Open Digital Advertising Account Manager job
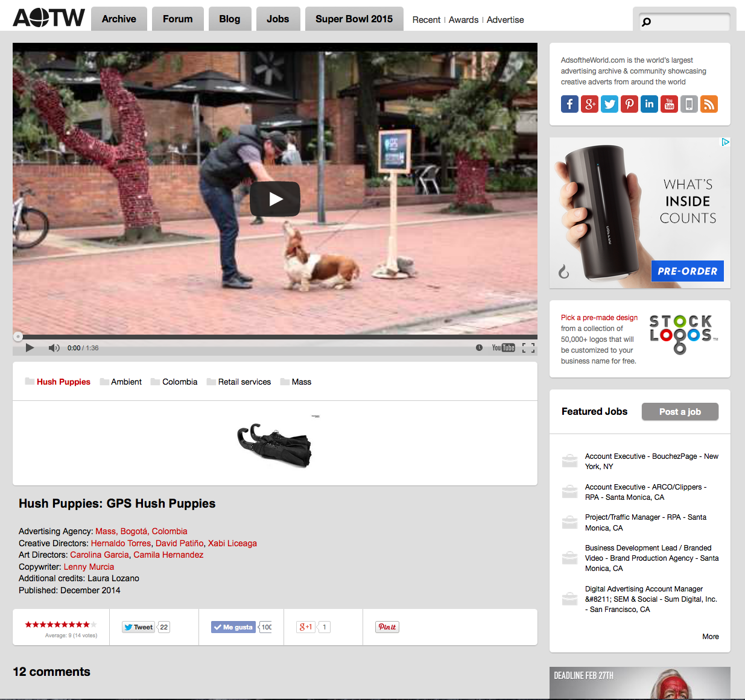Viewport: 745px width, 700px height. tap(651, 599)
